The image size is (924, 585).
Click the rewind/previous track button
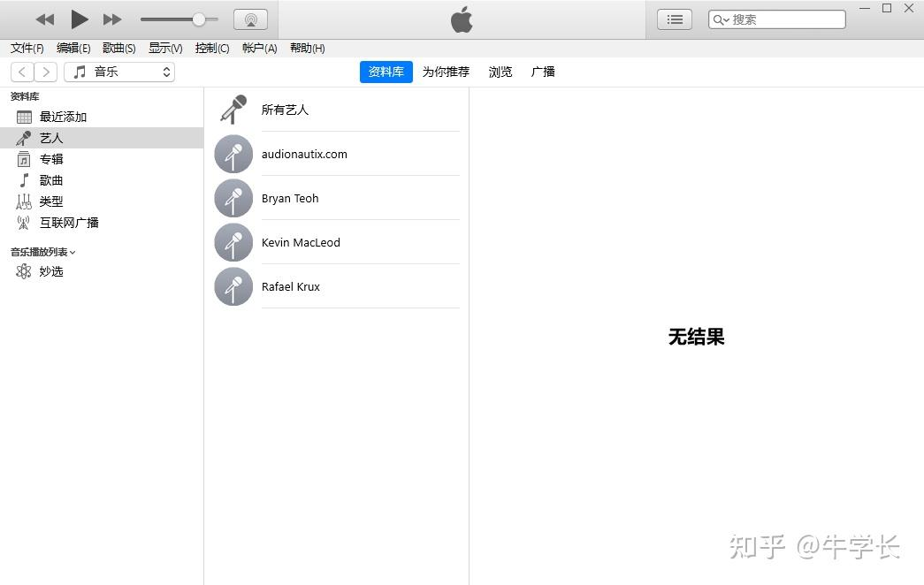pos(45,19)
